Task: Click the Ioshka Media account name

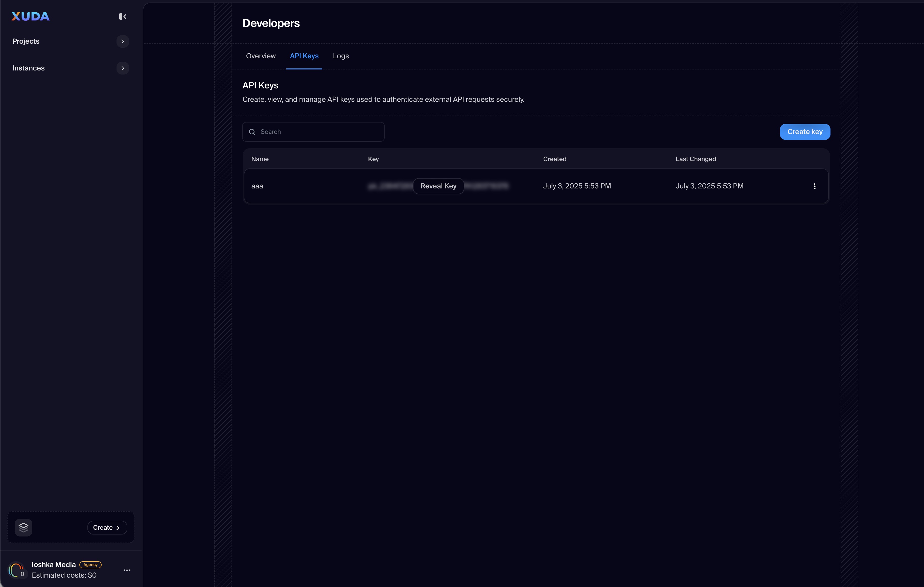Action: pyautogui.click(x=54, y=565)
